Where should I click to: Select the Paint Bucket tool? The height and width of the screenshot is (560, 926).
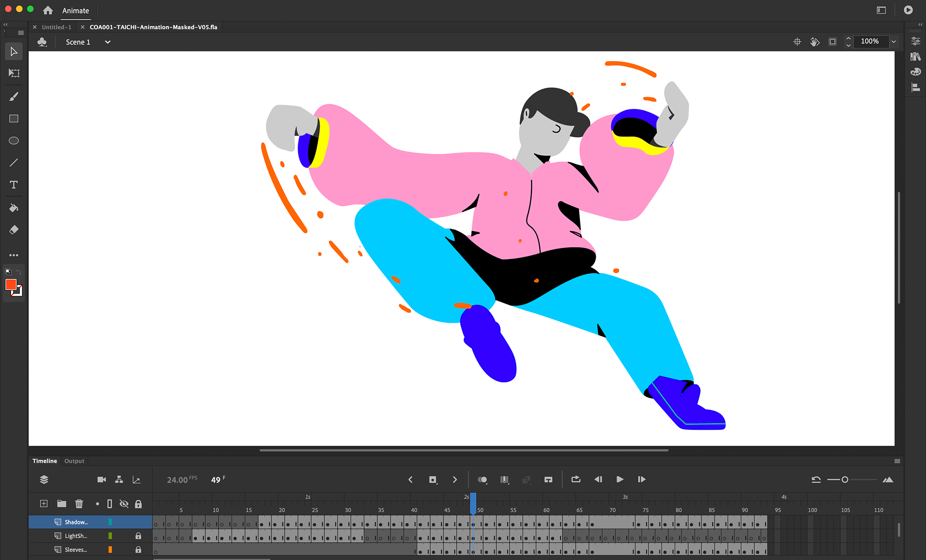coord(14,208)
